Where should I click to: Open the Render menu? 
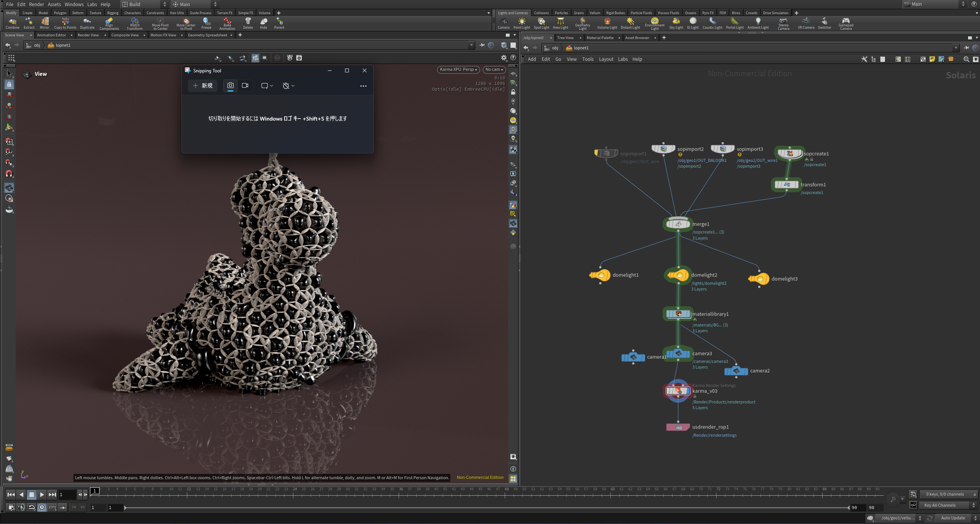coord(36,4)
